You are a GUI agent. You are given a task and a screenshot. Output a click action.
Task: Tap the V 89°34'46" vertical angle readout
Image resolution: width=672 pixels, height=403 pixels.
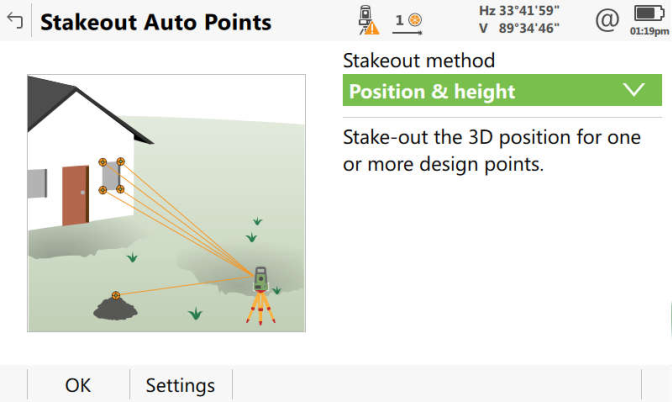(x=519, y=28)
